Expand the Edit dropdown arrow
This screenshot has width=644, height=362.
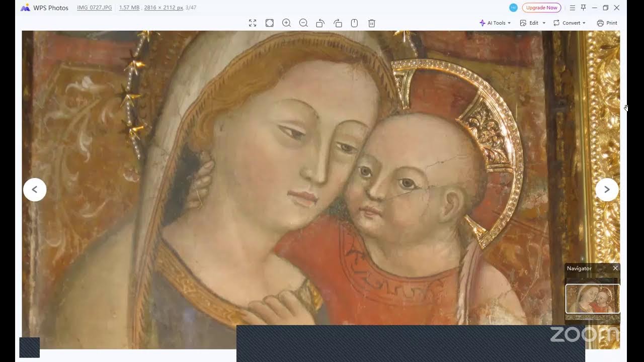click(544, 23)
